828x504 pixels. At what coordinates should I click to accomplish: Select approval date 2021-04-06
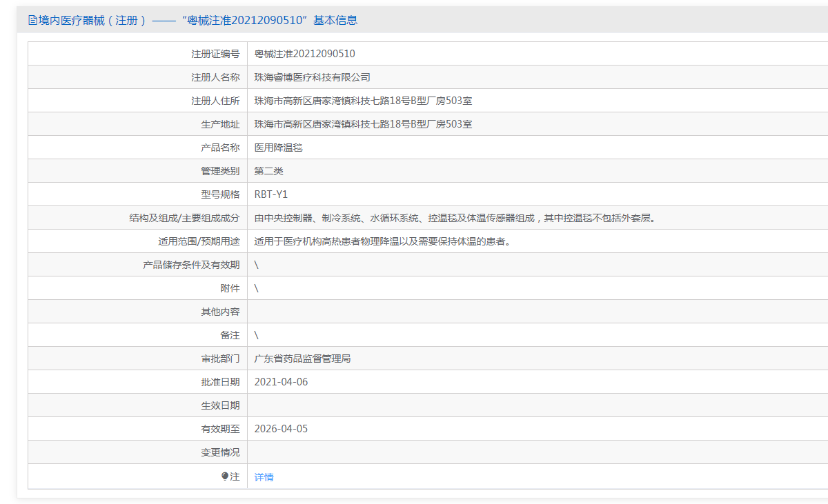coord(281,382)
